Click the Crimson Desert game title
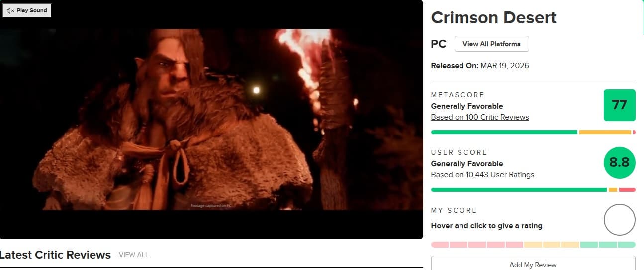The width and height of the screenshot is (644, 270). pos(494,17)
